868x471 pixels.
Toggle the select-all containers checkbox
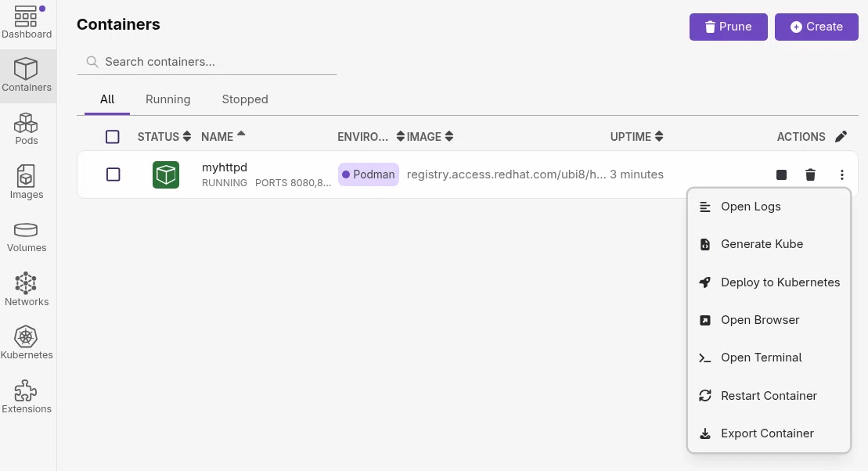(x=113, y=137)
